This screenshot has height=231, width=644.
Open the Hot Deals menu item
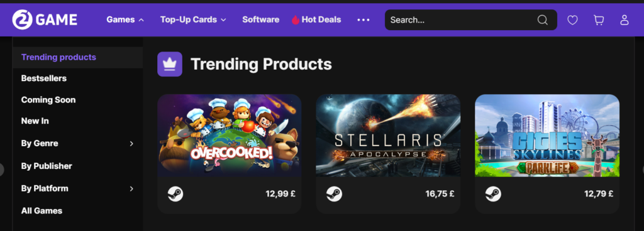(x=316, y=19)
